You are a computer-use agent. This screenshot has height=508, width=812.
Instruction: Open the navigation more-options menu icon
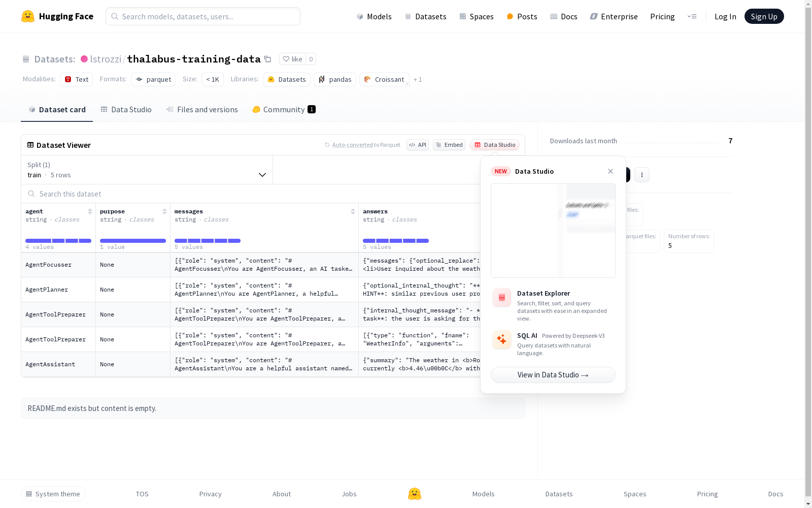[692, 16]
